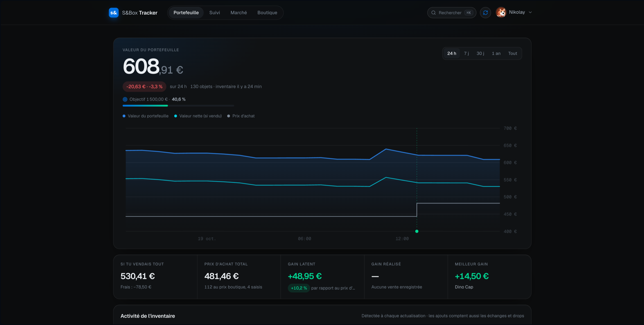Screen dimensions: 644x325
Task: Refresh inventory with the sync icon
Action: pyautogui.click(x=486, y=13)
